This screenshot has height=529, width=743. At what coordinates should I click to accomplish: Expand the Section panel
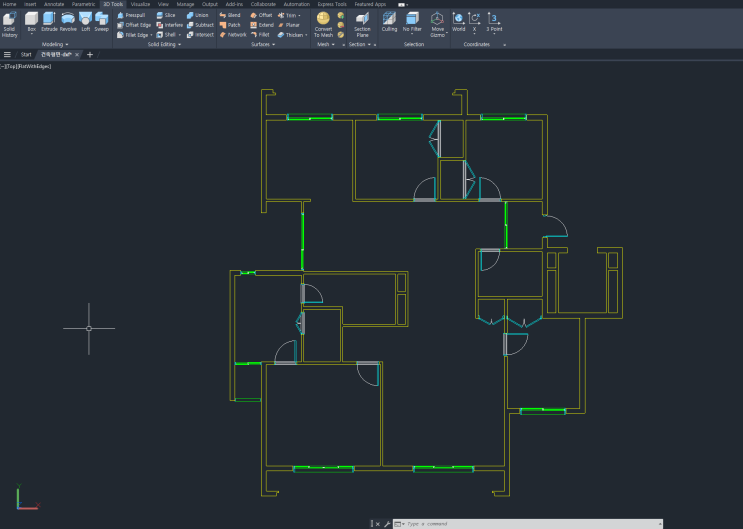click(x=360, y=45)
